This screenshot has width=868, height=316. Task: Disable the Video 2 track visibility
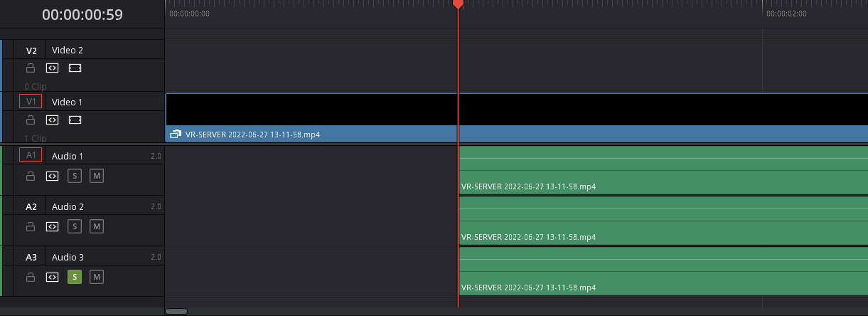(75, 68)
